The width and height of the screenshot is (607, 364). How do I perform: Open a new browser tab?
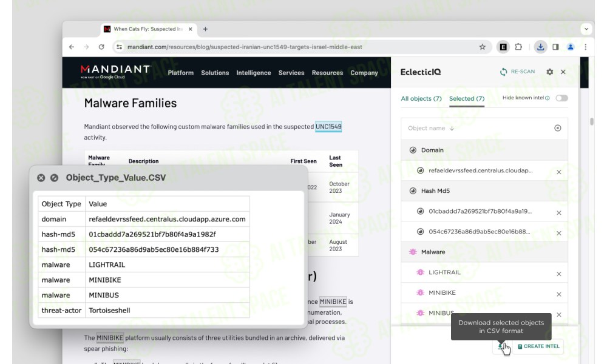[x=206, y=29]
